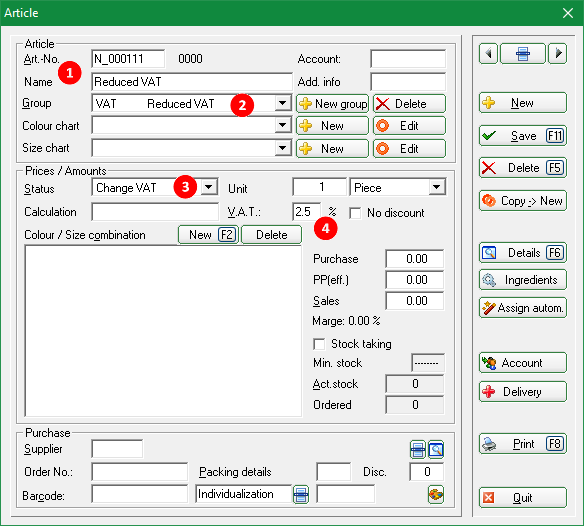Open the Status dropdown list

[209, 187]
